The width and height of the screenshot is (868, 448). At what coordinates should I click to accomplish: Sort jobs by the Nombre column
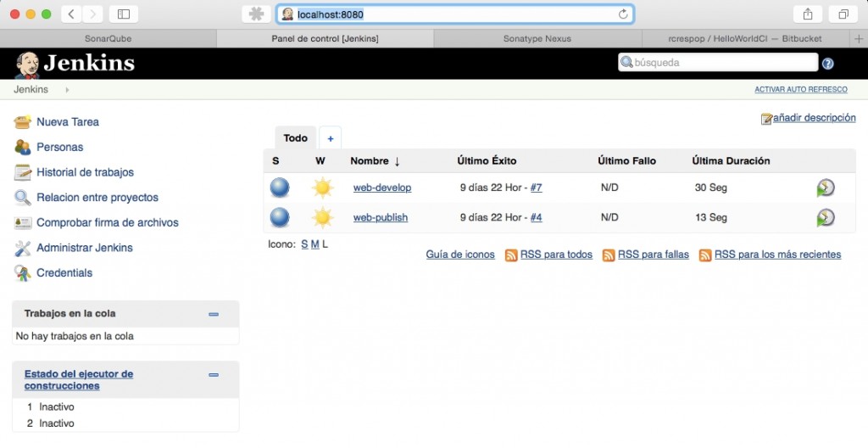pyautogui.click(x=375, y=161)
